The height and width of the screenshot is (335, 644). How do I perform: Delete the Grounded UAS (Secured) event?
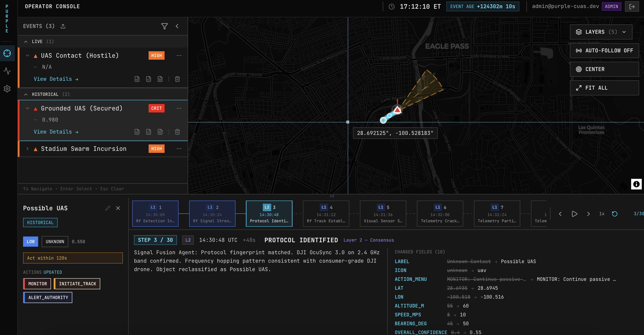click(x=177, y=132)
